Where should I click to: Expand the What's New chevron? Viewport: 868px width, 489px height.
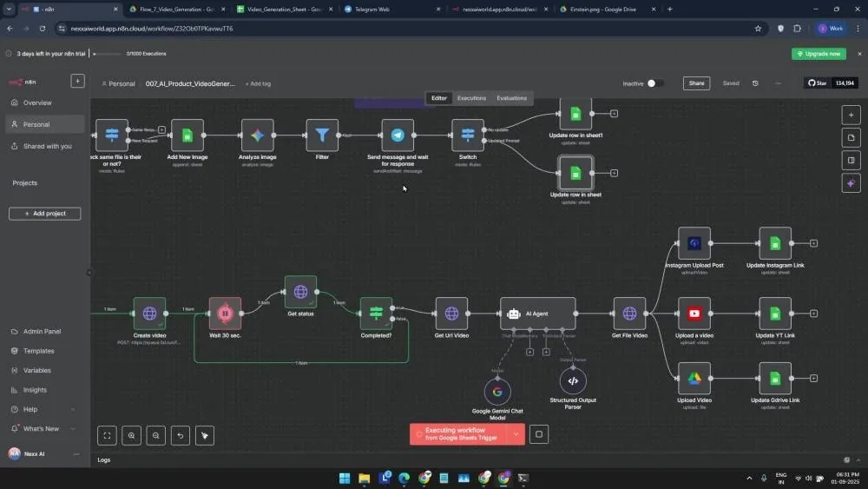[x=73, y=429]
